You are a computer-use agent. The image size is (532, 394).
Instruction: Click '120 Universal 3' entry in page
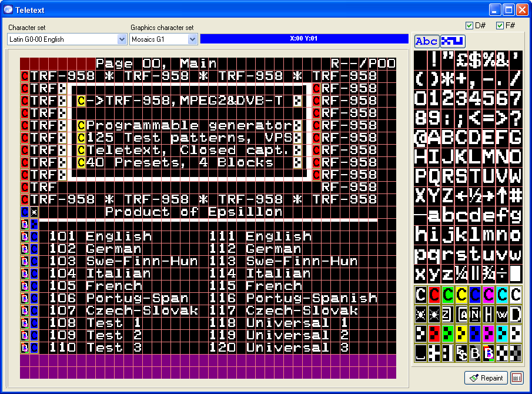tap(279, 348)
